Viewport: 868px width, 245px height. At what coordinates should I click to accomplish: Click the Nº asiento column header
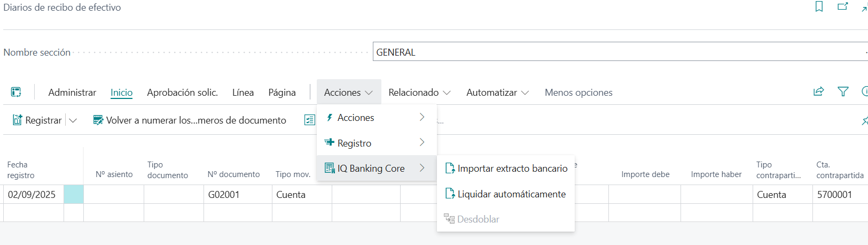(x=114, y=174)
